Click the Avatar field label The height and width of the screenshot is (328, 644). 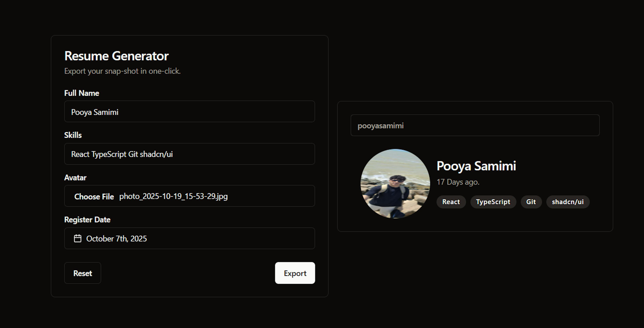(75, 177)
